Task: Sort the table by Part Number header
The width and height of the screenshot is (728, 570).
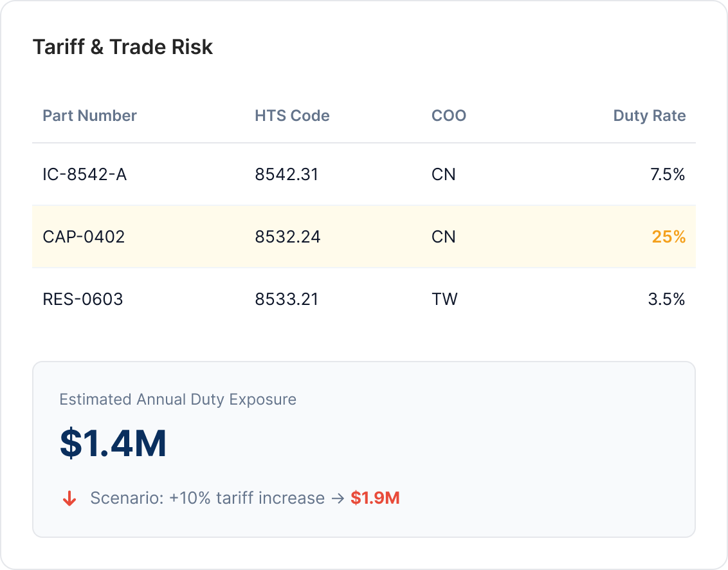Action: (x=89, y=116)
